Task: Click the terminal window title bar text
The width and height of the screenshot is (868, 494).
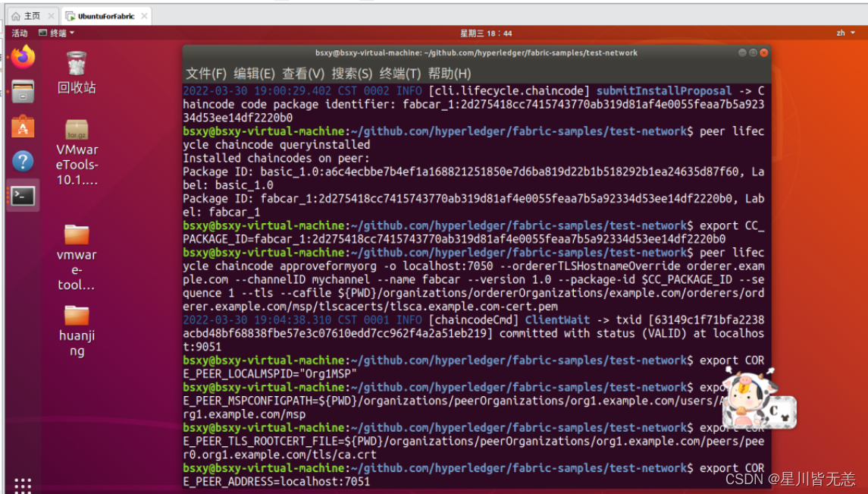Action: (477, 52)
